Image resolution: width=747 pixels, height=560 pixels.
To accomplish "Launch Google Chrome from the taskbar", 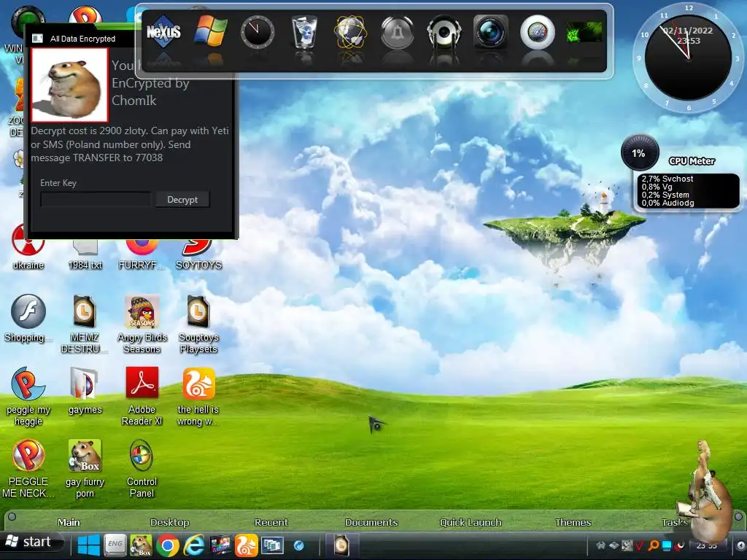I will pyautogui.click(x=168, y=545).
